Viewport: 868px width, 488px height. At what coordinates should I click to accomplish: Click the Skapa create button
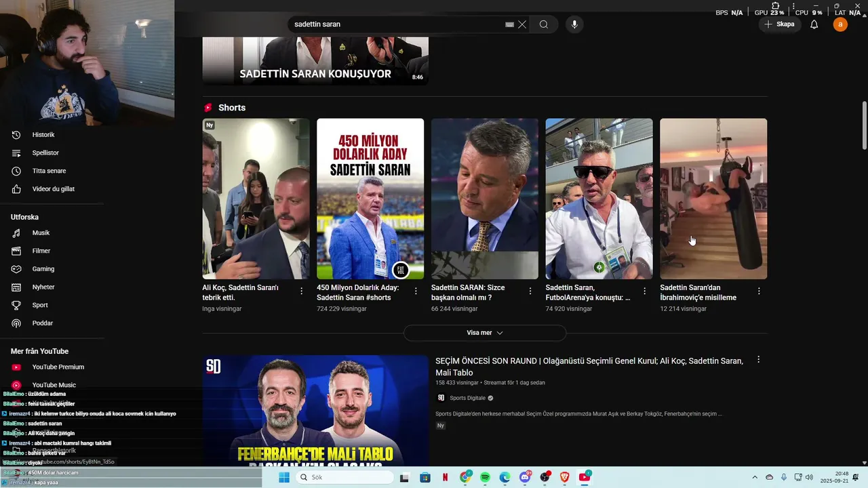[x=779, y=24]
